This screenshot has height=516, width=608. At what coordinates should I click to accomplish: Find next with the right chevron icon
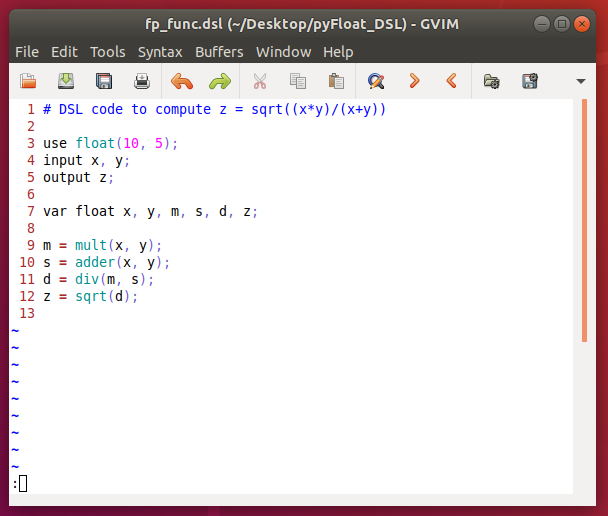coord(414,81)
